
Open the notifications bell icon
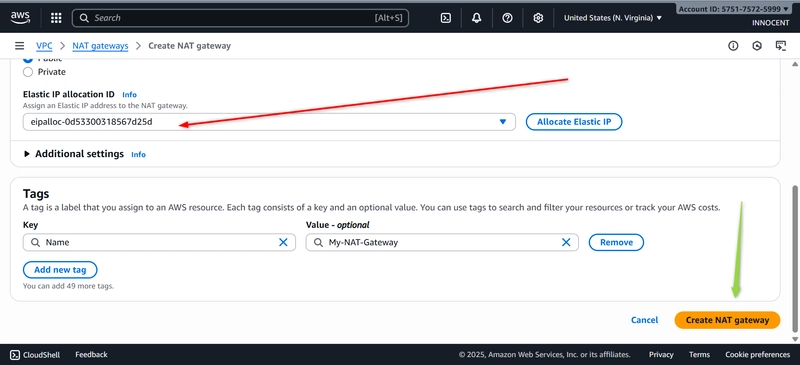coord(476,18)
